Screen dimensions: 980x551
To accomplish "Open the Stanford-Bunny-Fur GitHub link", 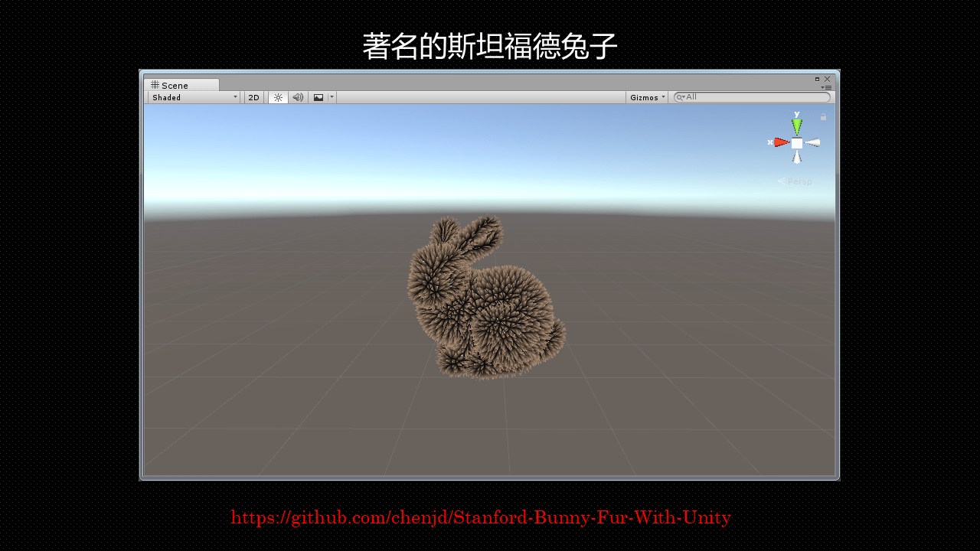I will coord(481,518).
